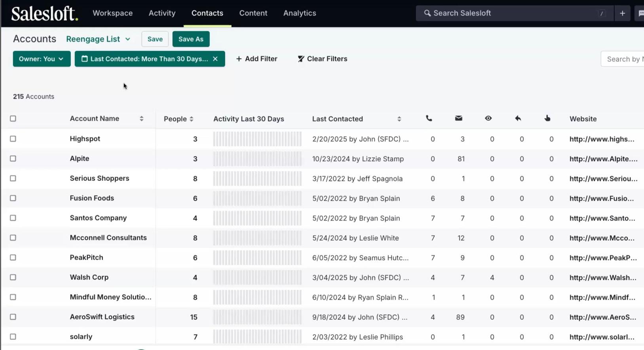Click the Salesloft logo
Image resolution: width=644 pixels, height=350 pixels.
(x=45, y=13)
